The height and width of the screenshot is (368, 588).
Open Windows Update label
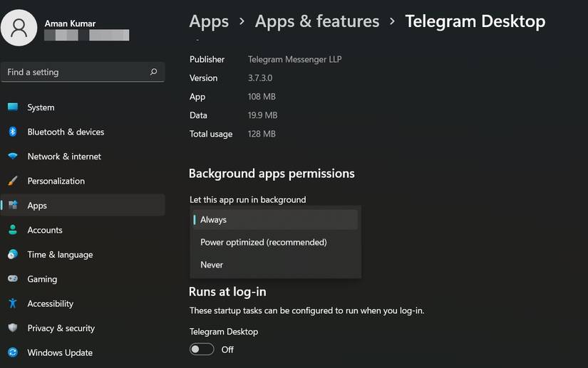click(x=60, y=352)
